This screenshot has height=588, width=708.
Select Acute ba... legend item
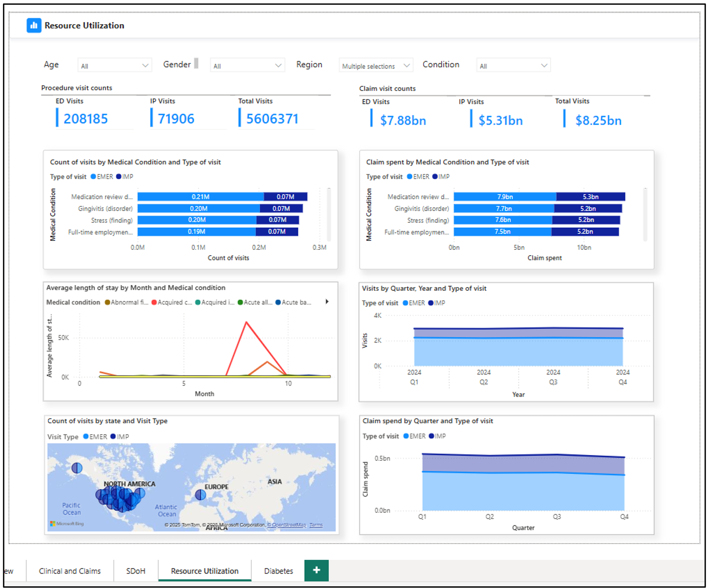[294, 302]
